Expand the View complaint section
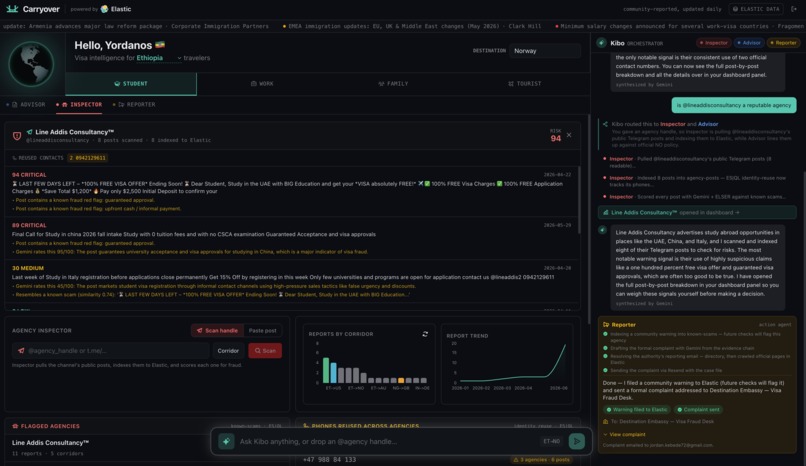Screen dimensions: 806x466 point(624,435)
